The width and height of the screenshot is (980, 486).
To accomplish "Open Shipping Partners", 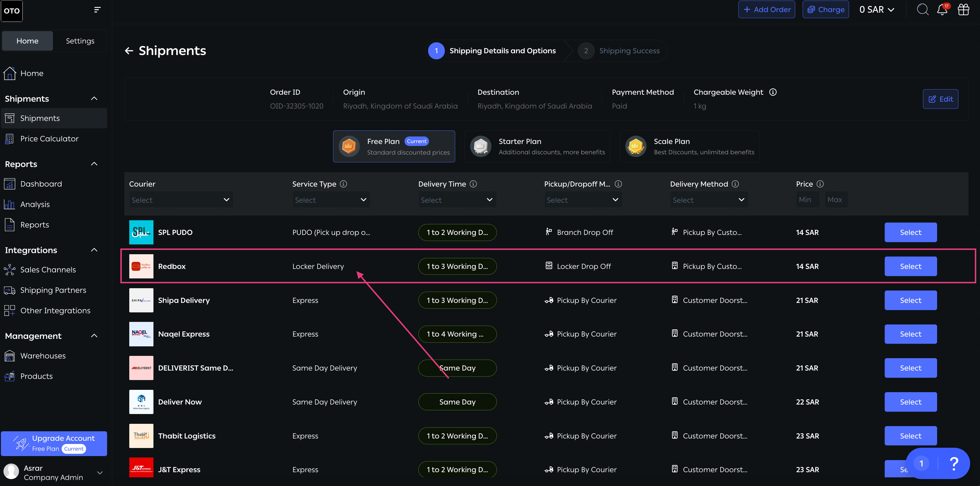I will 54,291.
